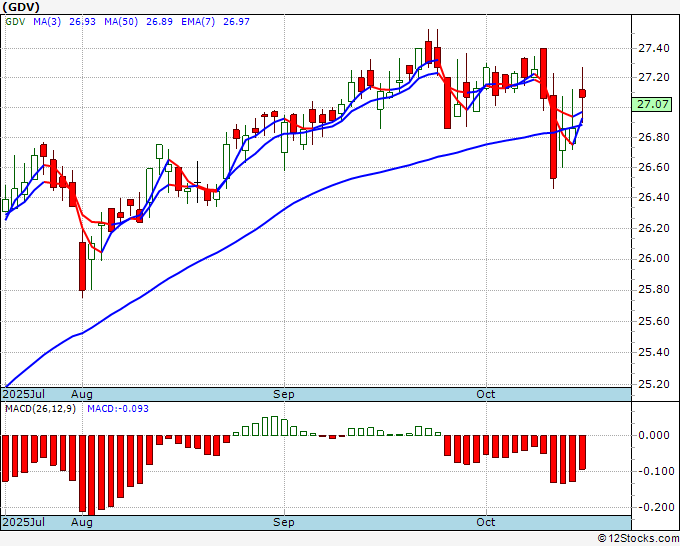Click the last red MACD histogram bar
This screenshot has height=546, width=680.
click(582, 452)
